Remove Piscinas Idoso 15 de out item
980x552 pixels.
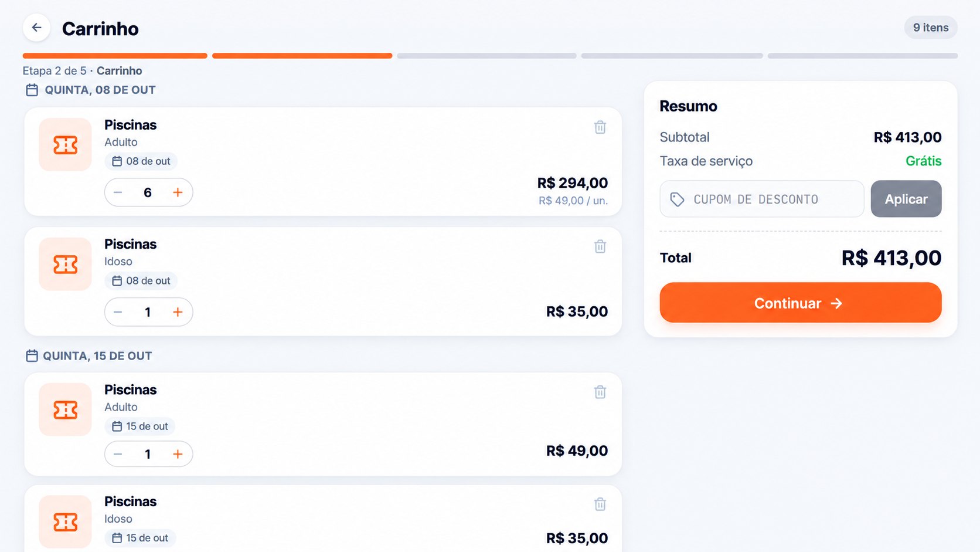[600, 504]
